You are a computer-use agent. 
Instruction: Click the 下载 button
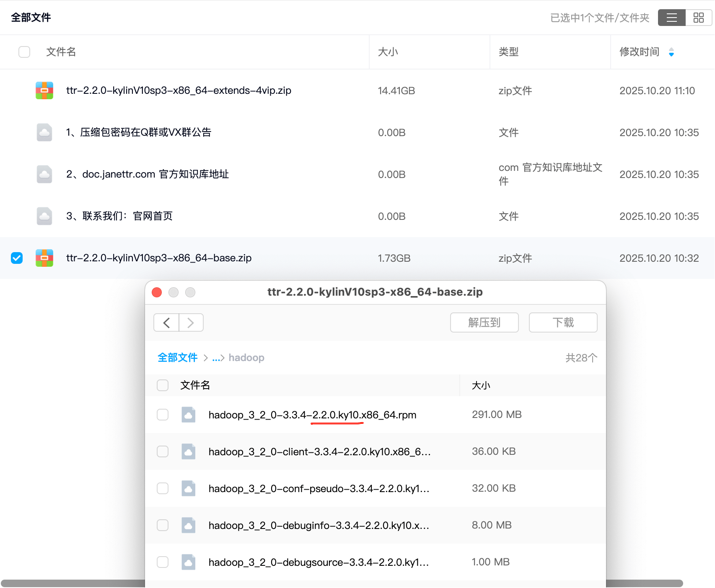tap(563, 322)
